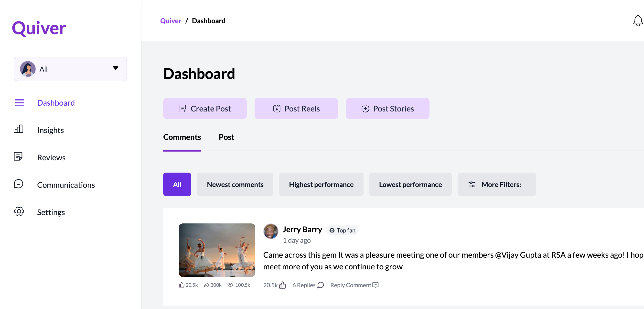Click the Reviews note icon

[18, 156]
